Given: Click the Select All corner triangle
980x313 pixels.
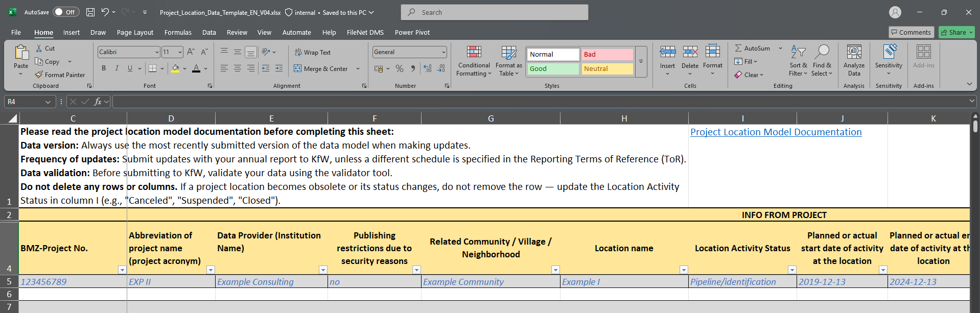Looking at the screenshot, I should click(x=12, y=118).
